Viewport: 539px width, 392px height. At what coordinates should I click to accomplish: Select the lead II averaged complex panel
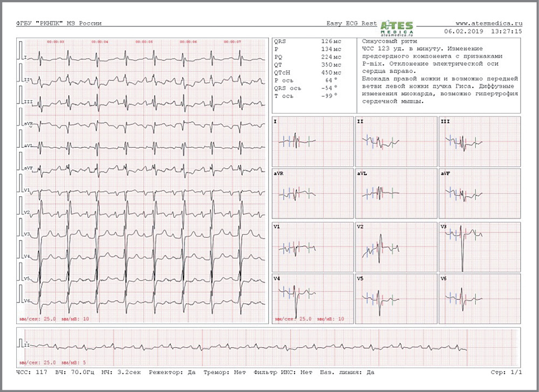tap(396, 141)
